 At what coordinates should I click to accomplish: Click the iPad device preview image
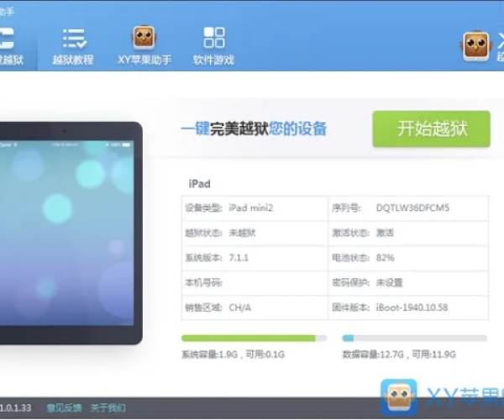coord(71,233)
